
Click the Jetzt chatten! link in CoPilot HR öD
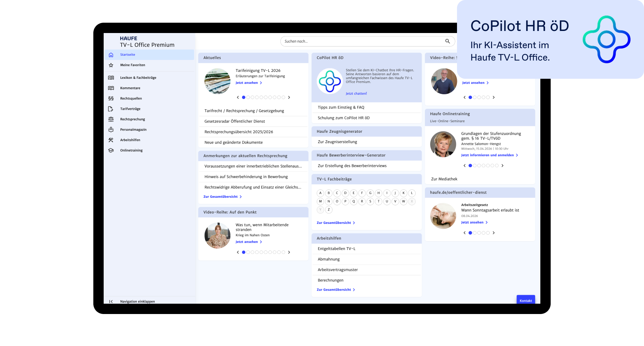(x=356, y=93)
